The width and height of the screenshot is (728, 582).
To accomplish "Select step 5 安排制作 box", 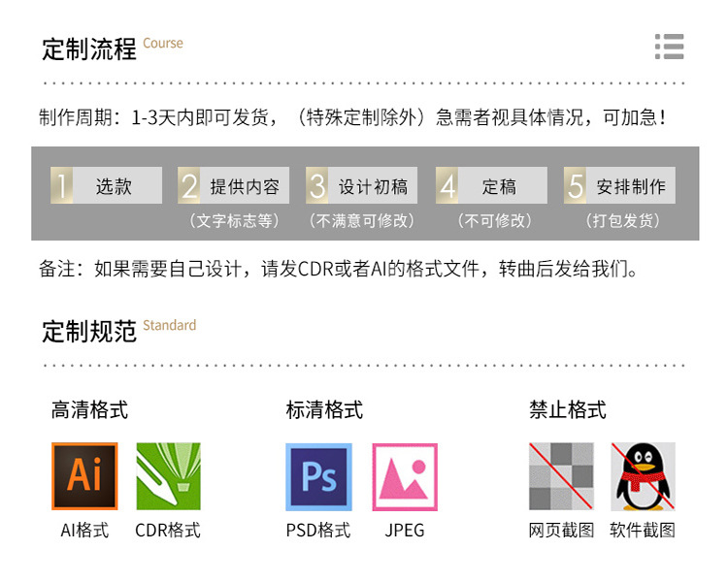I will (x=620, y=185).
